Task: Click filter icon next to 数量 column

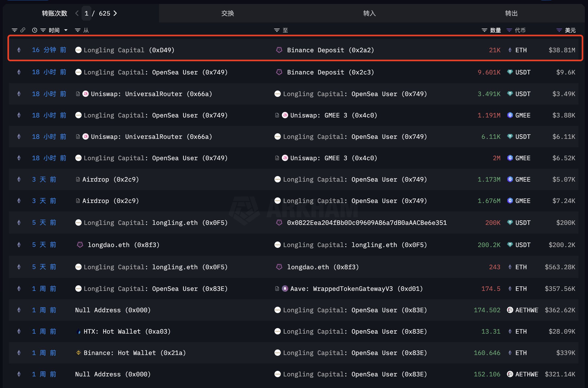Action: click(484, 30)
